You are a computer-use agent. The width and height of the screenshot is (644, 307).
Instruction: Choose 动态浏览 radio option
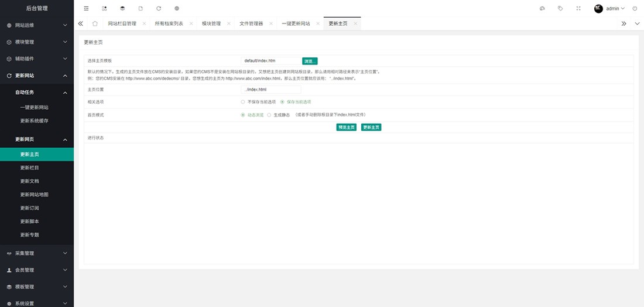(x=243, y=115)
